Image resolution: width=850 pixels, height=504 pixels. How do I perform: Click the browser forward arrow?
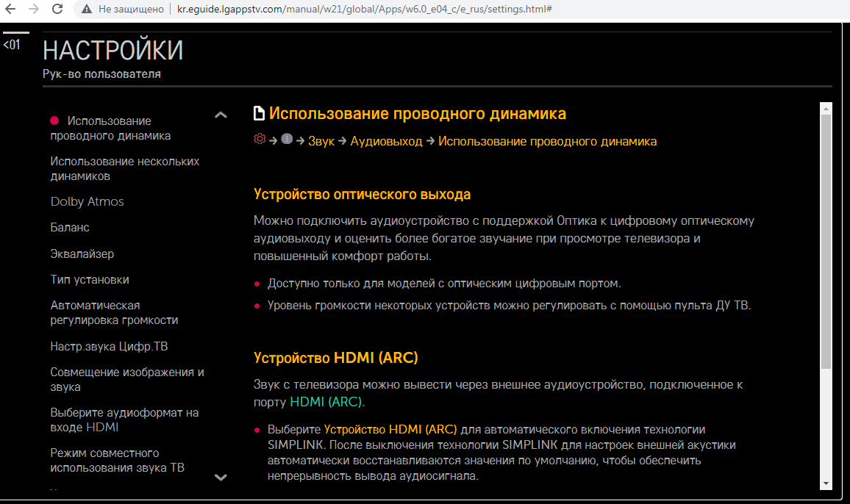34,10
